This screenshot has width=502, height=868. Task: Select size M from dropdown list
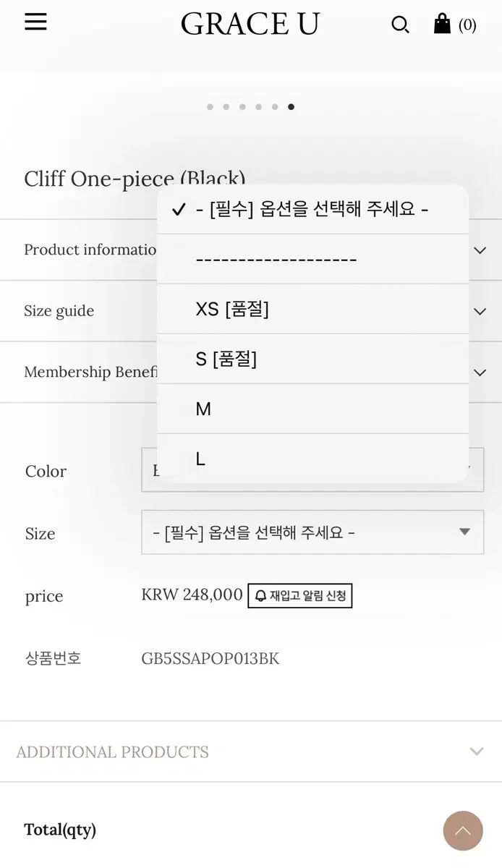coord(312,409)
